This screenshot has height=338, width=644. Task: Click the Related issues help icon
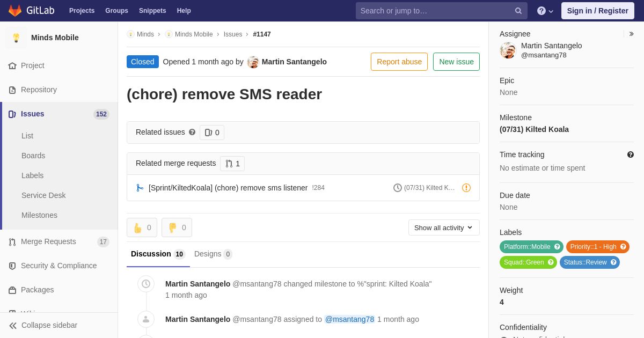click(192, 132)
